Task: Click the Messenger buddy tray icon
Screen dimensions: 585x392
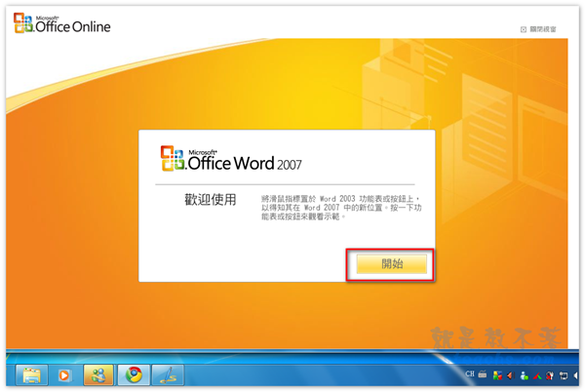Action: coord(524,375)
